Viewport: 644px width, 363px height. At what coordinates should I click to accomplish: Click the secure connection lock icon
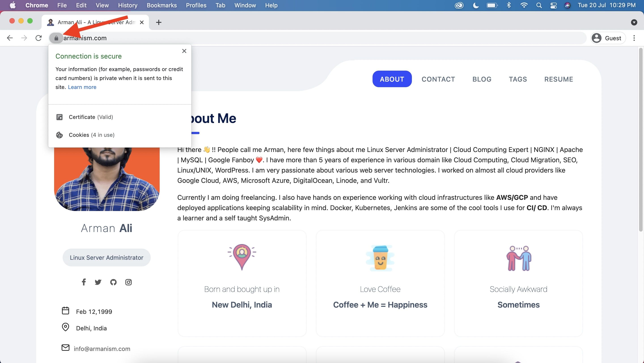tap(56, 38)
